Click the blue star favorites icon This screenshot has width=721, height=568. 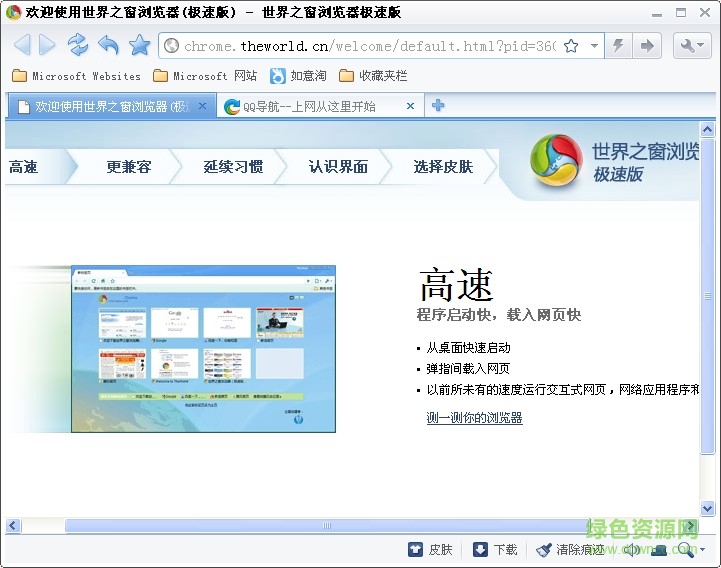tap(139, 45)
